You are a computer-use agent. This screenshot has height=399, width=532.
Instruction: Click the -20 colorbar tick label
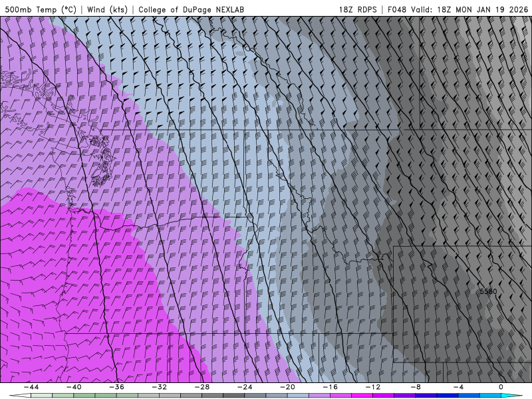(x=287, y=387)
